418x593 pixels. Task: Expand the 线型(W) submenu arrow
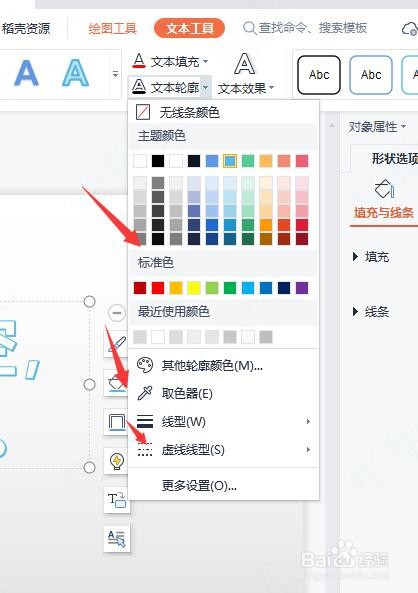(x=308, y=421)
